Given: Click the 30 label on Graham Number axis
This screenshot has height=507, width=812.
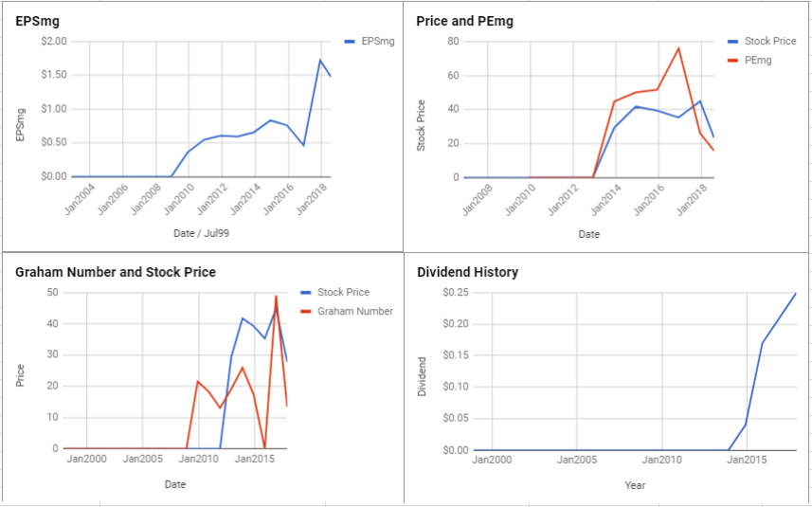Looking at the screenshot, I should tap(53, 355).
